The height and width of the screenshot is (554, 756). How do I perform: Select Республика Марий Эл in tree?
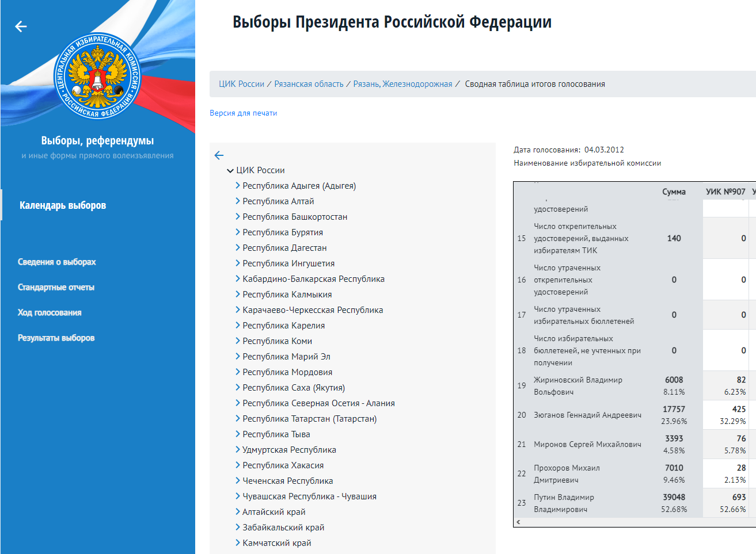click(287, 357)
